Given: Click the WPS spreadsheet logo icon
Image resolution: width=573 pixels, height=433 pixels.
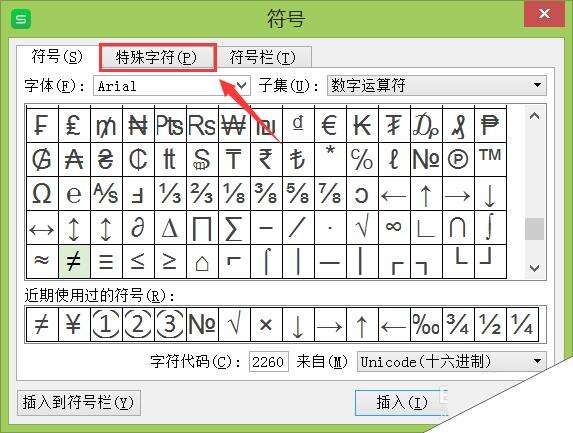Looking at the screenshot, I should pos(21,19).
